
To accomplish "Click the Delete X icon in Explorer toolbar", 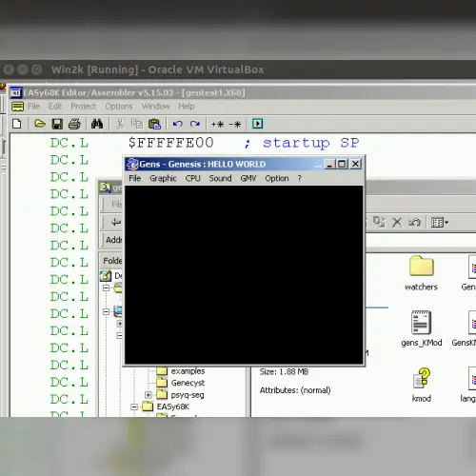I will click(x=397, y=222).
